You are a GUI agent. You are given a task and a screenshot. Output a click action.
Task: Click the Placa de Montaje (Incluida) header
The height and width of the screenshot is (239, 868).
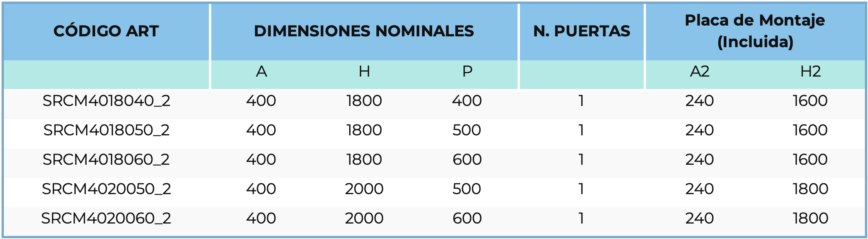pyautogui.click(x=755, y=31)
